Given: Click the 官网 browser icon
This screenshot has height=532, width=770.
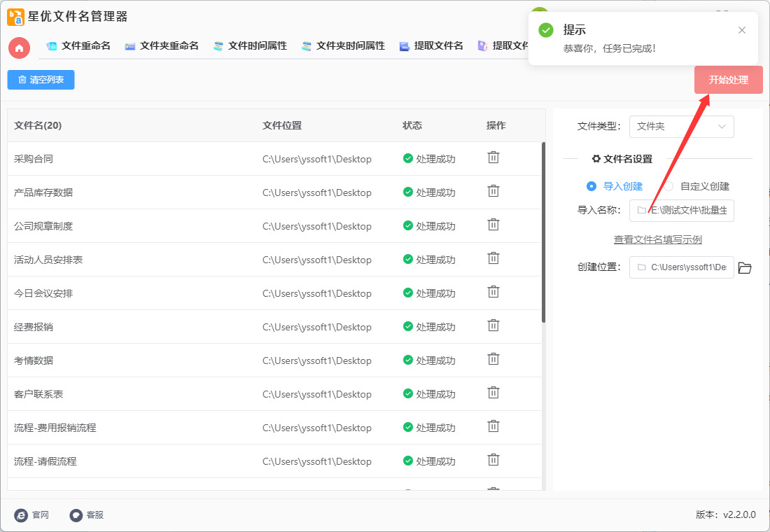Looking at the screenshot, I should tap(21, 514).
